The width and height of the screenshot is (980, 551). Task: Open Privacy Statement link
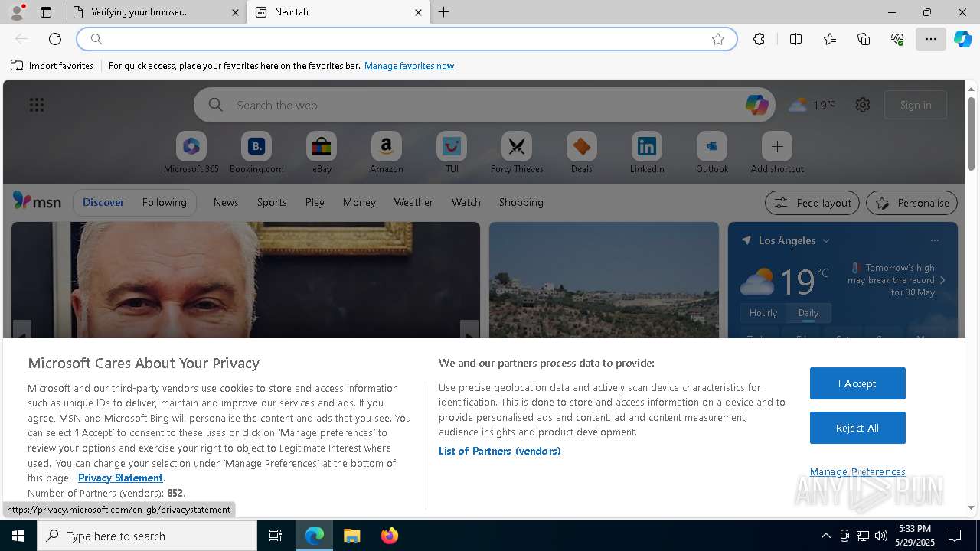point(120,478)
